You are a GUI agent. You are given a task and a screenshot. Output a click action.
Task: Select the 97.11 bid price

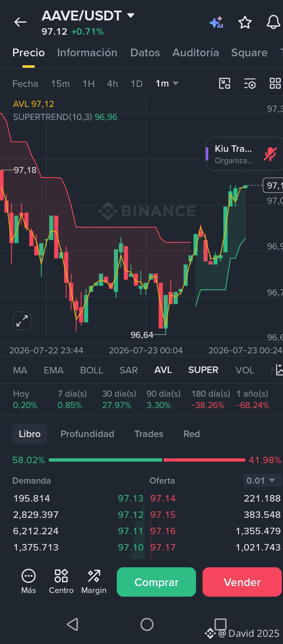[x=131, y=531]
